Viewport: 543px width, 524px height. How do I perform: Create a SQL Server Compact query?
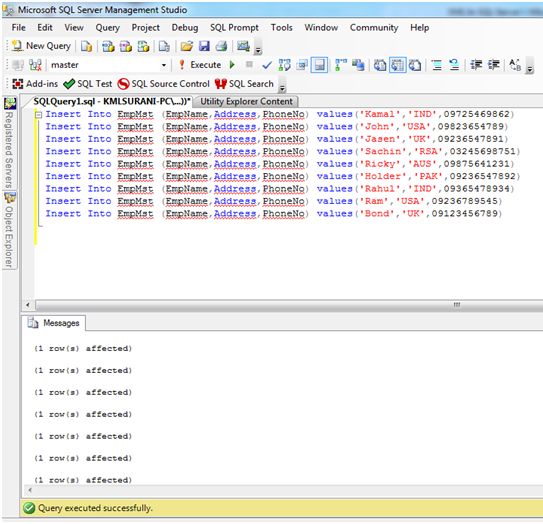[x=164, y=46]
